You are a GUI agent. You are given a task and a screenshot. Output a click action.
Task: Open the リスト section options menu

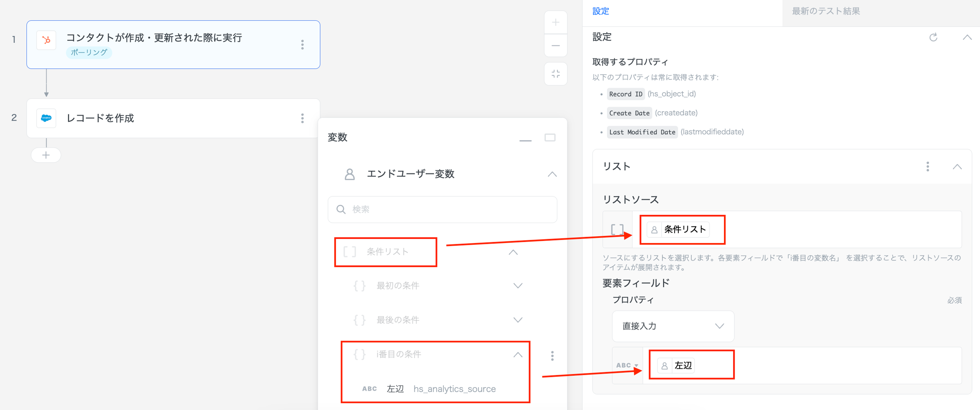[x=928, y=167]
